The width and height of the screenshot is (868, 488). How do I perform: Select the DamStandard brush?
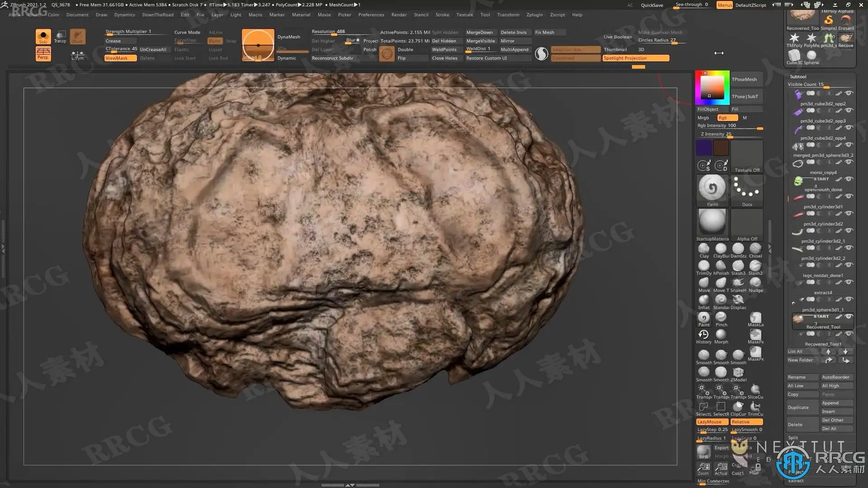click(x=738, y=250)
